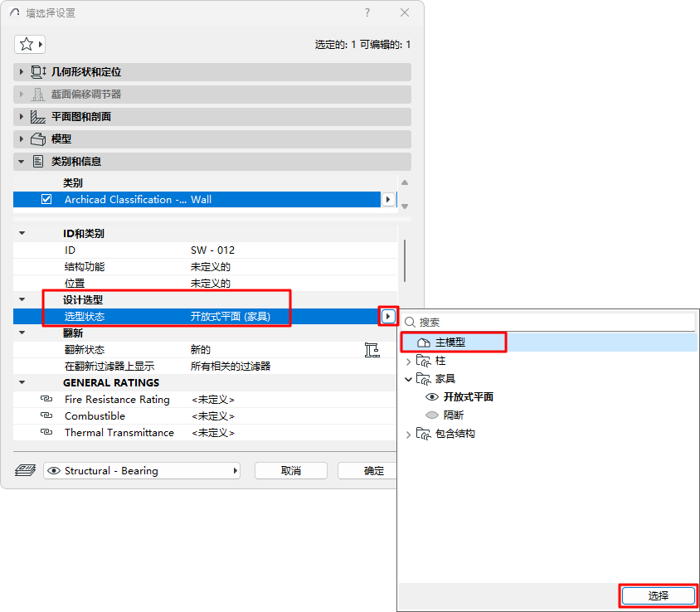Click the 家具 folder icon
Screen dimensions: 700x612
pos(423,379)
